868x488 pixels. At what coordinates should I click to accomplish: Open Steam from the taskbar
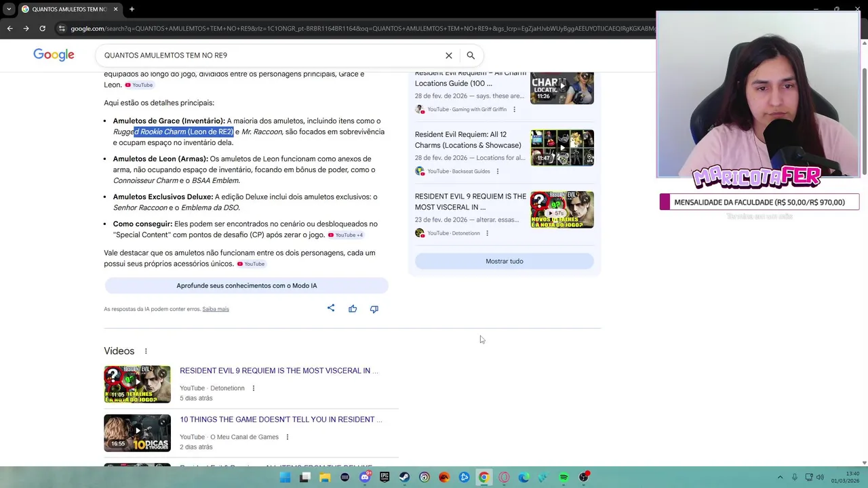coord(404,477)
